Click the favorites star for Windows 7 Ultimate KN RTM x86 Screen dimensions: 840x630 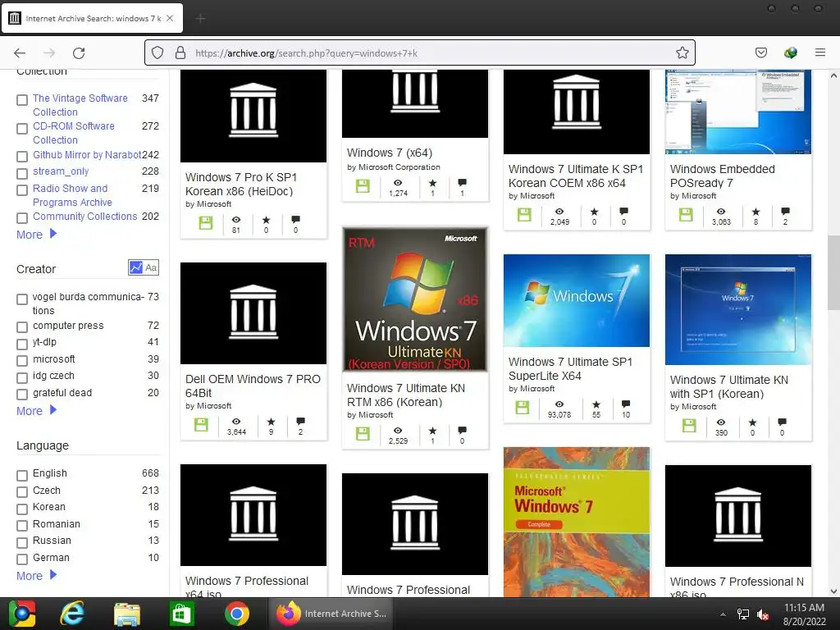[x=432, y=431]
